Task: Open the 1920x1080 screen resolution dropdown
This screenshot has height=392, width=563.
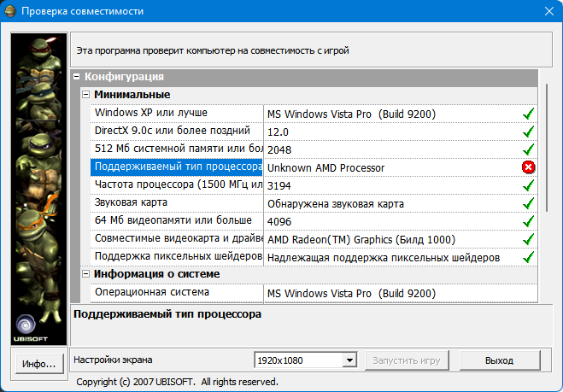Action: pos(349,360)
